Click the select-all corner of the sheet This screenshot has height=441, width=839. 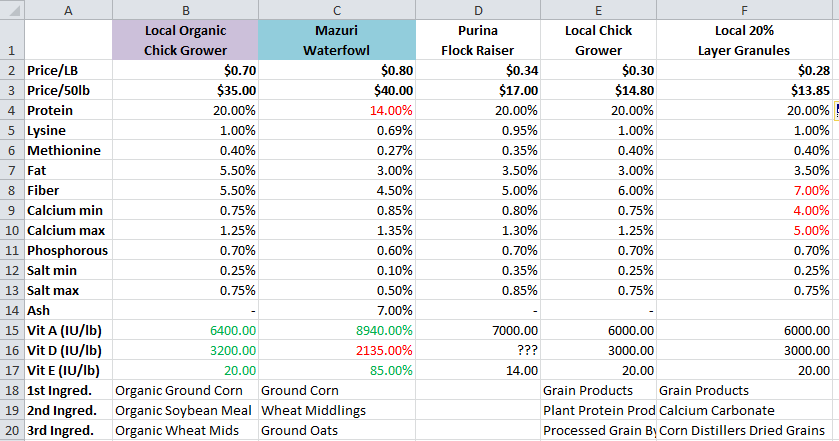tap(11, 9)
